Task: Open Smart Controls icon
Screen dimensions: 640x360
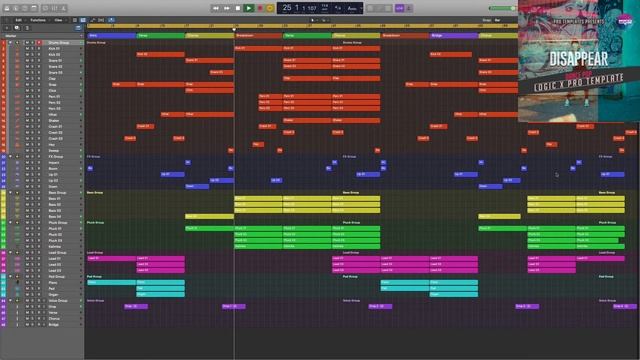Action: point(45,8)
